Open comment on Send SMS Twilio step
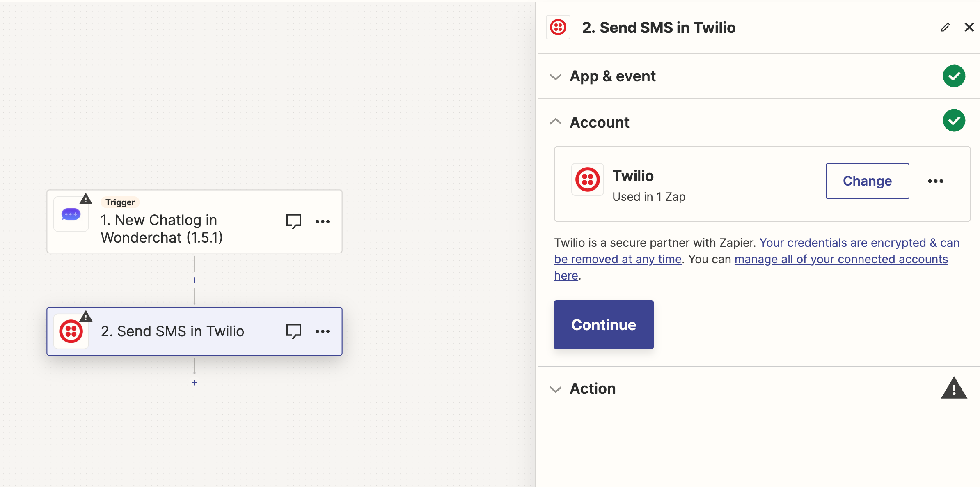This screenshot has width=980, height=487. pyautogui.click(x=293, y=331)
